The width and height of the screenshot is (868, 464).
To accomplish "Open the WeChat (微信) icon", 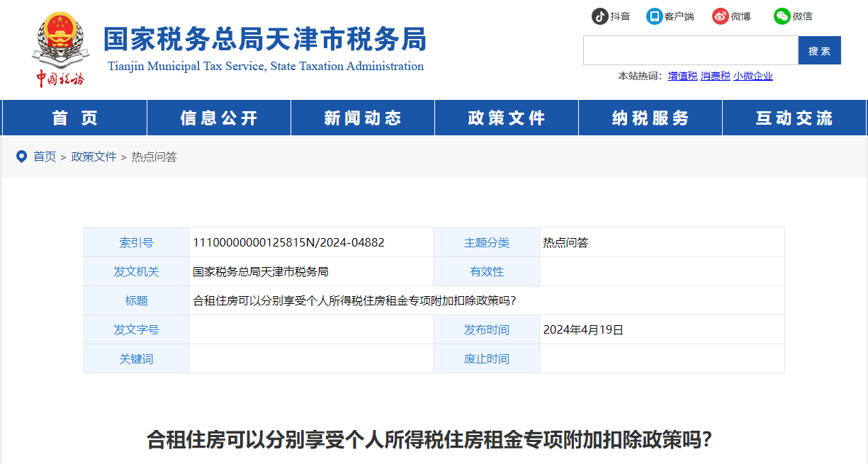I will pos(782,16).
